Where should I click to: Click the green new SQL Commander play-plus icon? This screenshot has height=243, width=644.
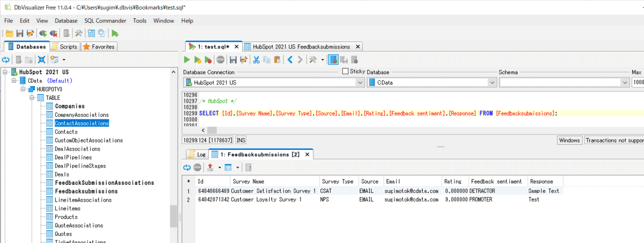115,33
